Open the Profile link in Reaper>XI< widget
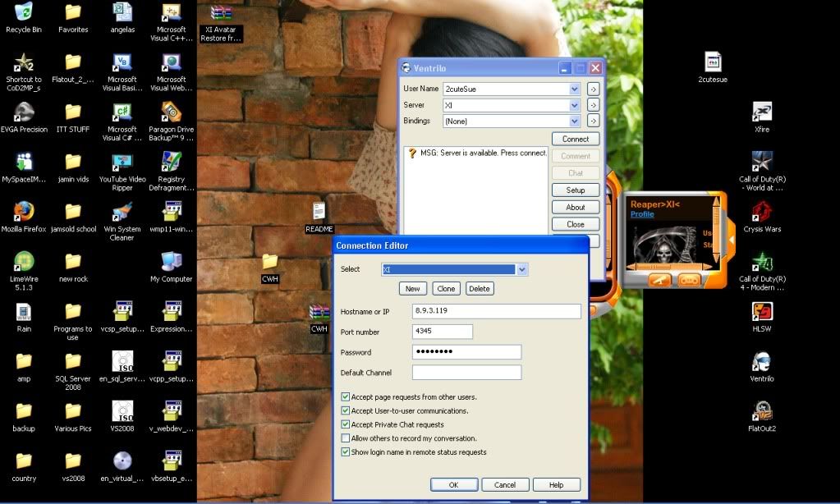Image resolution: width=840 pixels, height=504 pixels. pos(642,214)
